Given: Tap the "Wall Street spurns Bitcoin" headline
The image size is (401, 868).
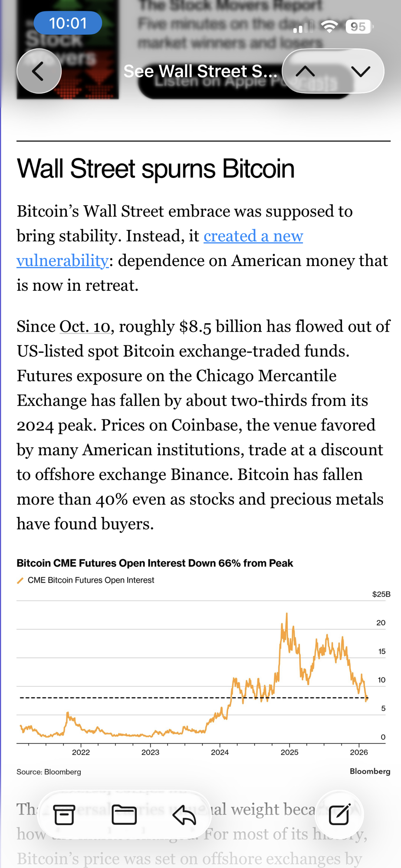Looking at the screenshot, I should [x=155, y=168].
